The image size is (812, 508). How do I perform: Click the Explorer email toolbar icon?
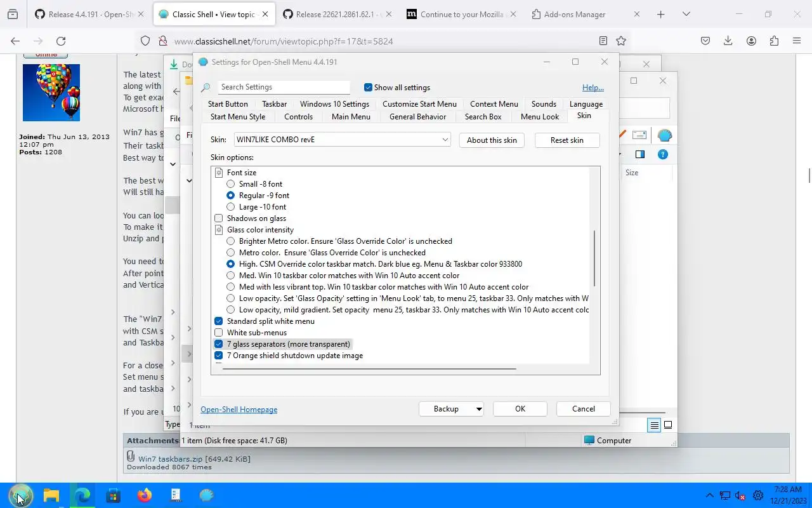tap(639, 135)
